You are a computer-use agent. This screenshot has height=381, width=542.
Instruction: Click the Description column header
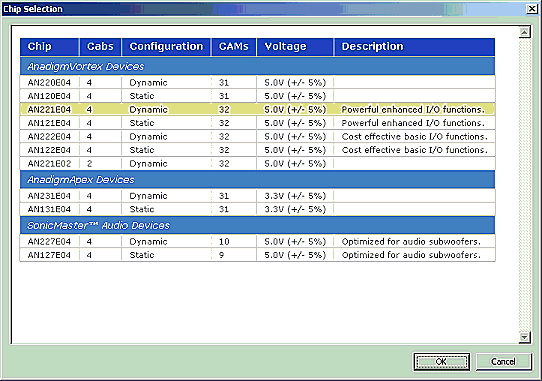pyautogui.click(x=414, y=47)
